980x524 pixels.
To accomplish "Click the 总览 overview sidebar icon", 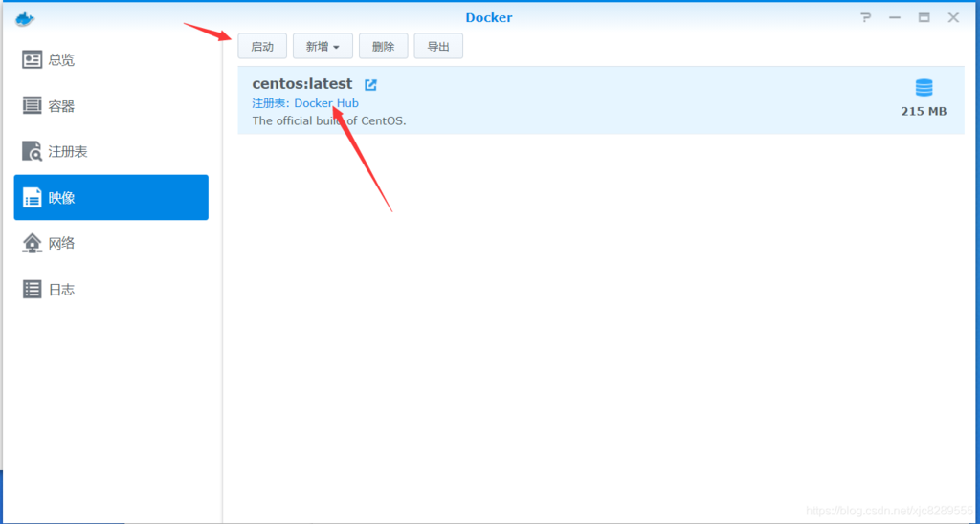I will click(33, 60).
